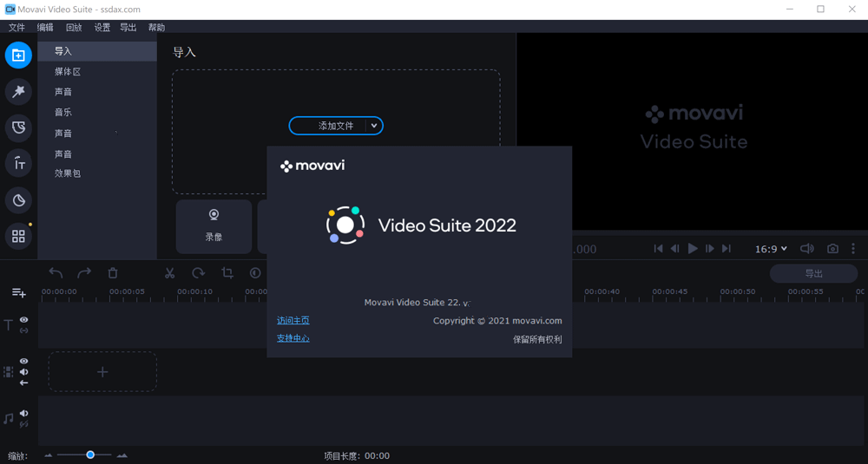
Task: Open the 回放 menu
Action: [74, 27]
